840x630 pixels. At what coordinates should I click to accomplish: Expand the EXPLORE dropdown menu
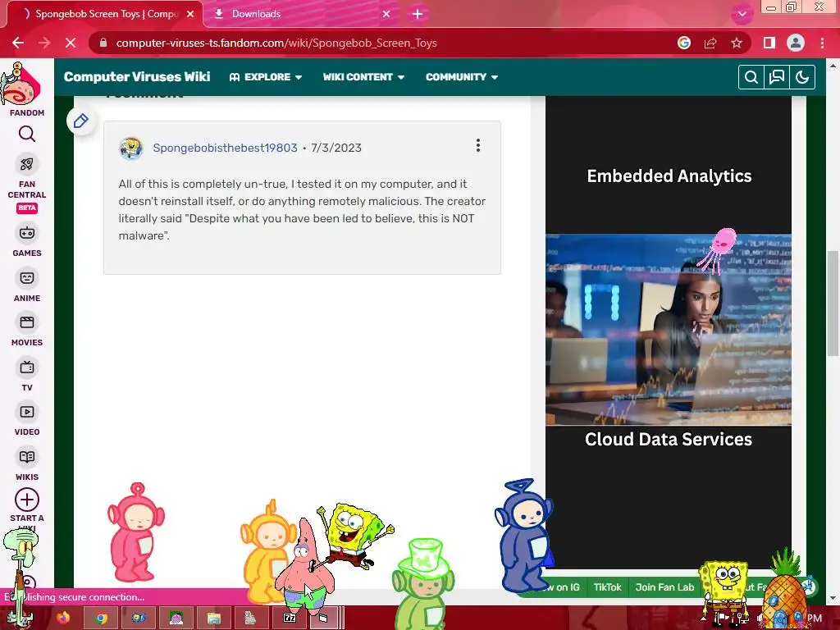(x=266, y=77)
